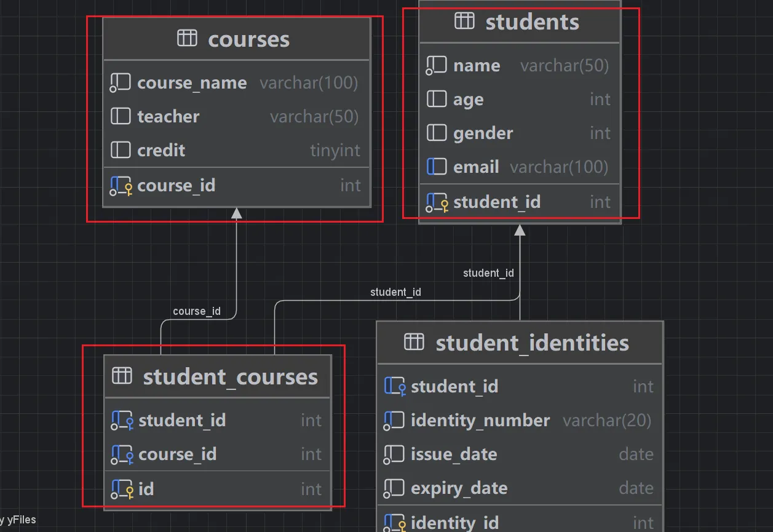
Task: Click student_id column in student_courses table
Action: click(182, 421)
